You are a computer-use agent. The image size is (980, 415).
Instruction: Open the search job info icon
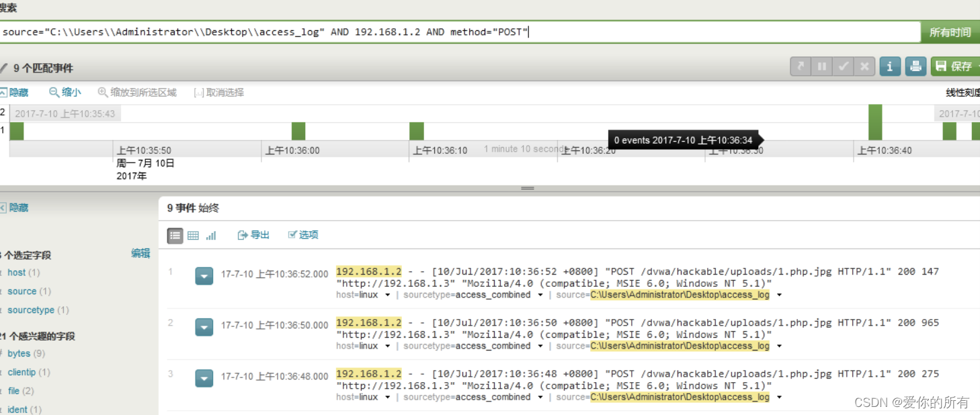pyautogui.click(x=889, y=66)
